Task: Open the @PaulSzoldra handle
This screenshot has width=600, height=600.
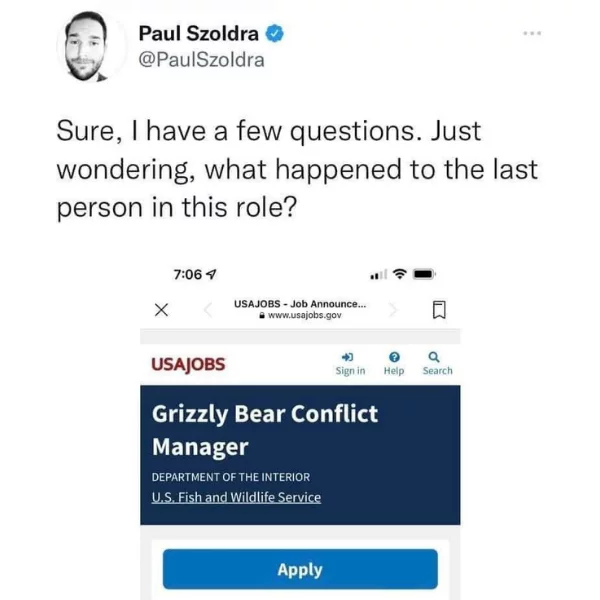Action: [201, 60]
